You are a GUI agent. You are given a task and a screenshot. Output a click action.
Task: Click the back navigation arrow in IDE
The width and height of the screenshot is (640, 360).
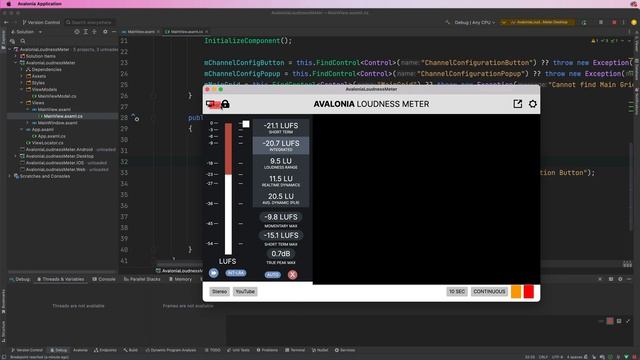pyautogui.click(x=6, y=22)
